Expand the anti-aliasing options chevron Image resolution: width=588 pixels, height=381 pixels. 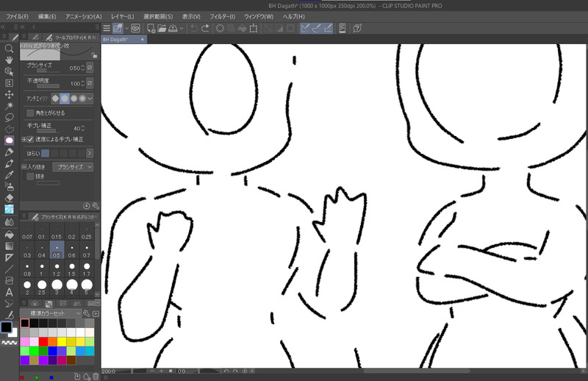pos(90,99)
